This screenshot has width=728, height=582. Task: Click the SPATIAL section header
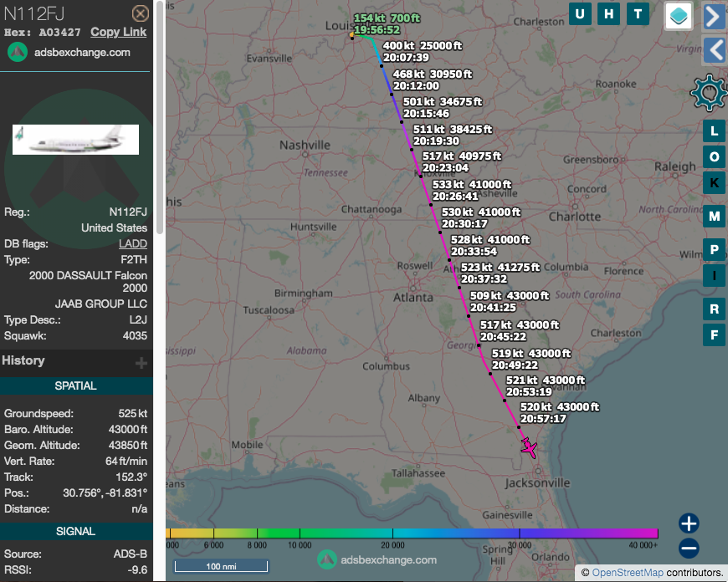75,385
